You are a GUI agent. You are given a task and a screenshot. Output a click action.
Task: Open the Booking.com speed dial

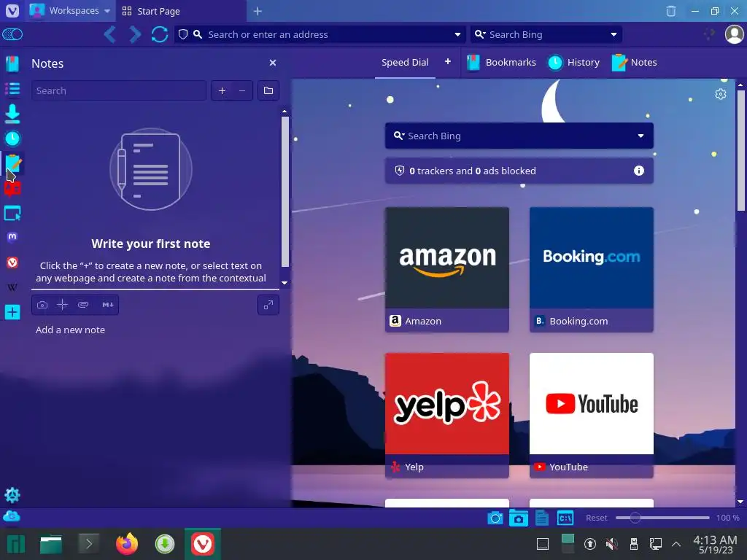click(x=591, y=270)
